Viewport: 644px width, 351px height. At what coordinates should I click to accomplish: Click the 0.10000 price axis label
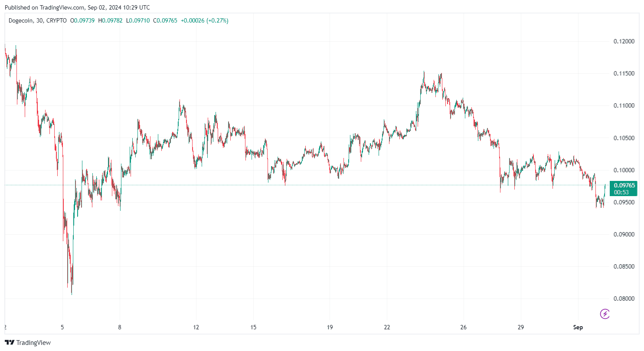coord(624,170)
